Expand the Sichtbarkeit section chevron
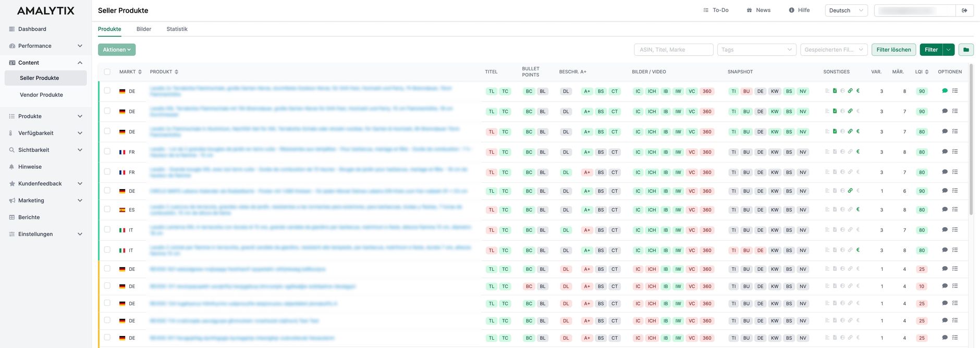The width and height of the screenshot is (980, 348). pyautogui.click(x=80, y=150)
